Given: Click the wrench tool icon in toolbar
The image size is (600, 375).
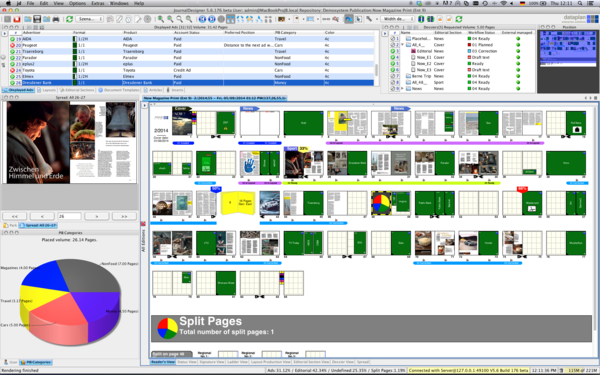Looking at the screenshot, I should pos(369,19).
